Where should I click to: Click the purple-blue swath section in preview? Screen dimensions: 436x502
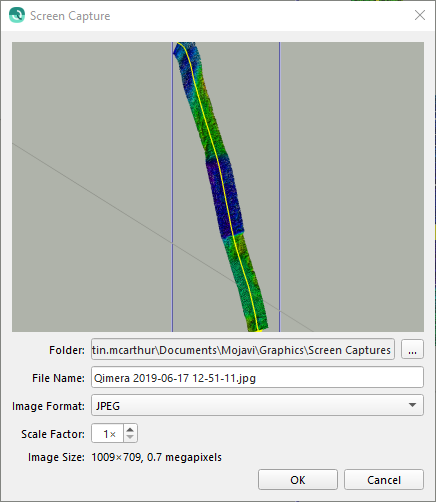click(x=224, y=197)
